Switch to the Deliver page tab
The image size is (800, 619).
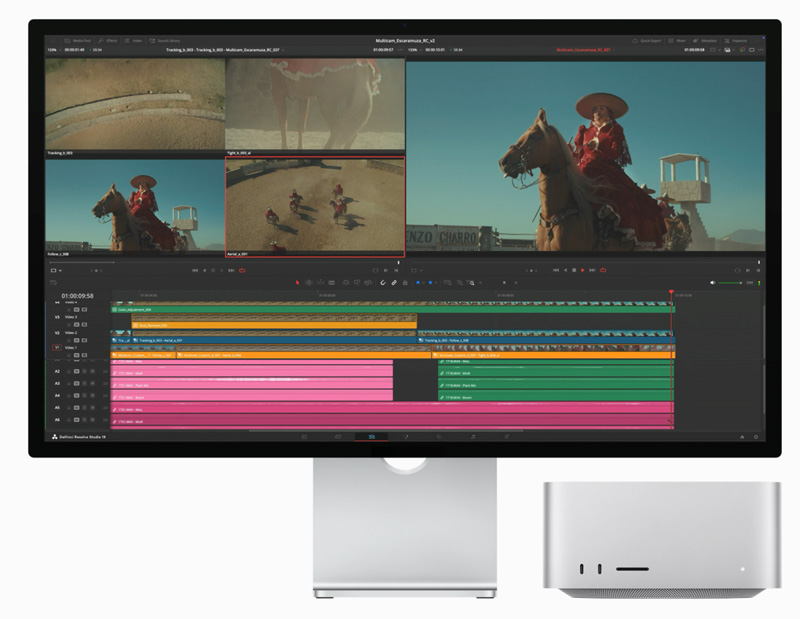tap(507, 437)
